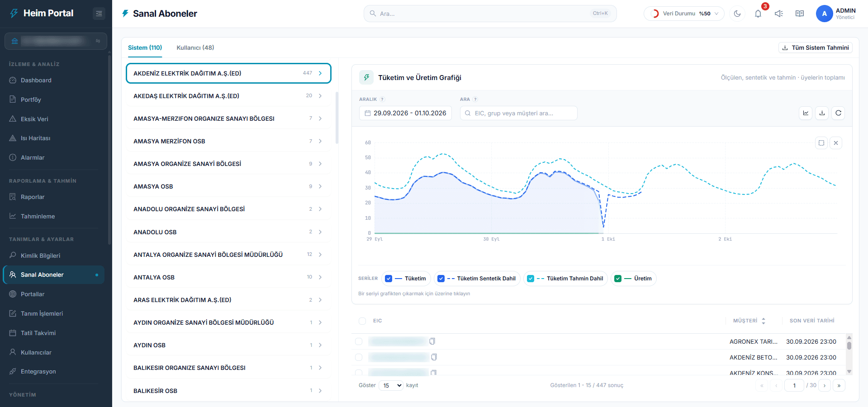Download chart data with download icon
This screenshot has width=868, height=407.
click(x=822, y=113)
